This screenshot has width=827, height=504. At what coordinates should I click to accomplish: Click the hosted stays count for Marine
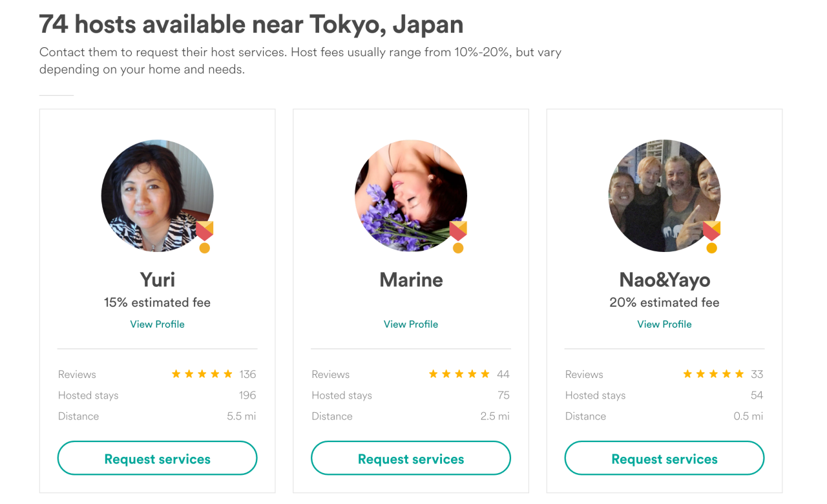pos(503,395)
